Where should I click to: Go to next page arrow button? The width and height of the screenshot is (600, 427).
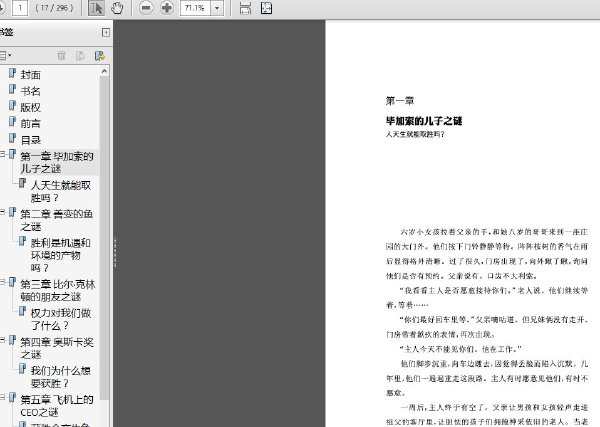coord(2,8)
